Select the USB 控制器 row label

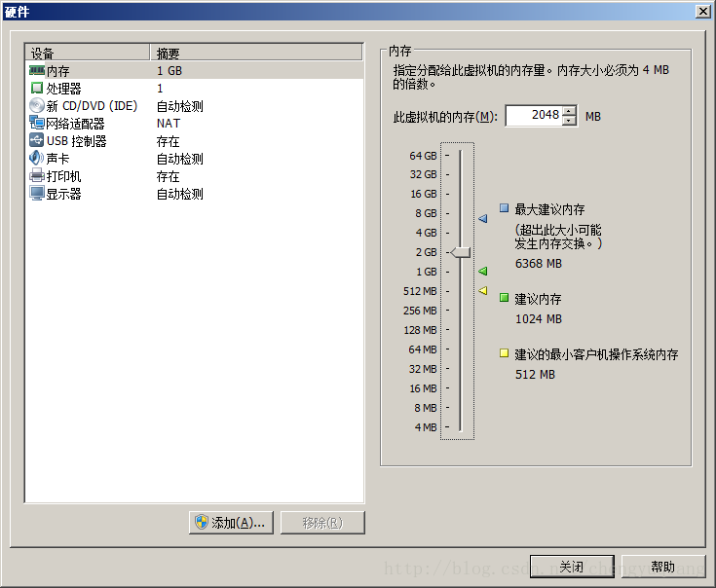pyautogui.click(x=76, y=141)
